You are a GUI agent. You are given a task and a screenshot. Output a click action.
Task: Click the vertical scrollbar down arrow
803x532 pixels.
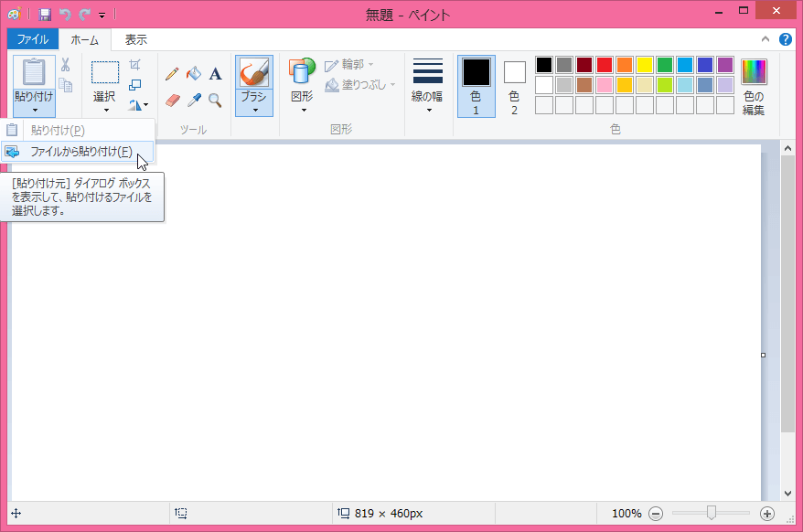click(788, 494)
